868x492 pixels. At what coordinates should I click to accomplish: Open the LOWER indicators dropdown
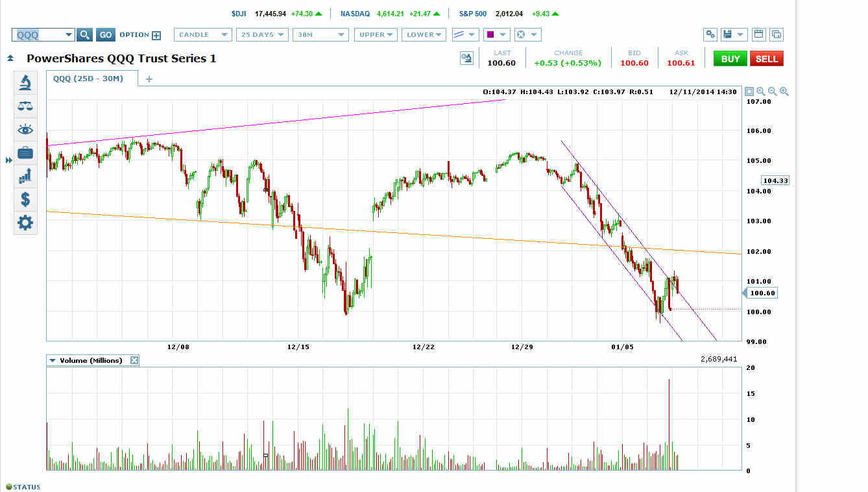tap(424, 34)
